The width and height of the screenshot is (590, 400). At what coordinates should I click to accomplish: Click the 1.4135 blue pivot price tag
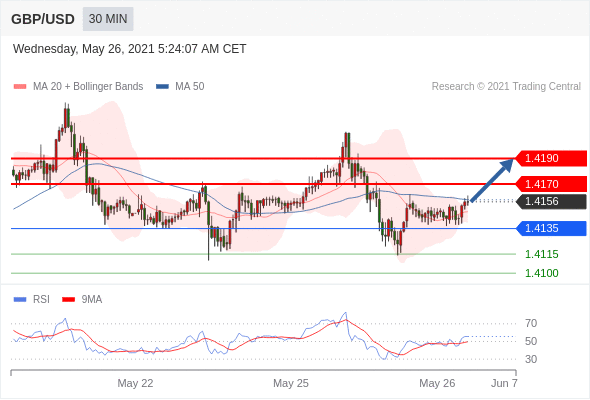550,228
